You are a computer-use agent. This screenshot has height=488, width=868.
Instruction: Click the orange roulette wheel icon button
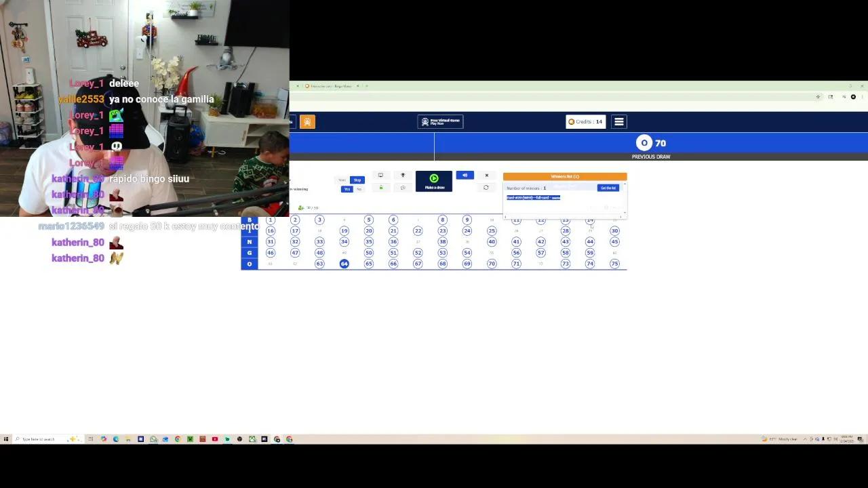(x=307, y=122)
